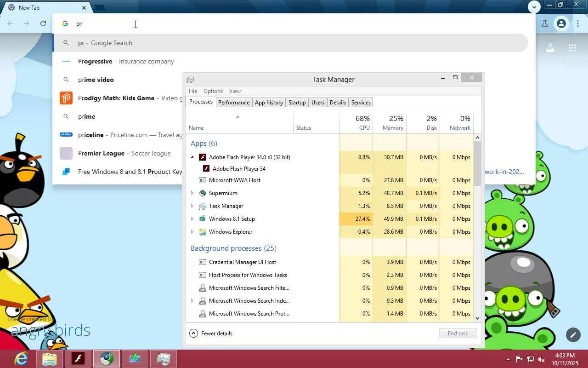Switch to the App history tab

[269, 103]
